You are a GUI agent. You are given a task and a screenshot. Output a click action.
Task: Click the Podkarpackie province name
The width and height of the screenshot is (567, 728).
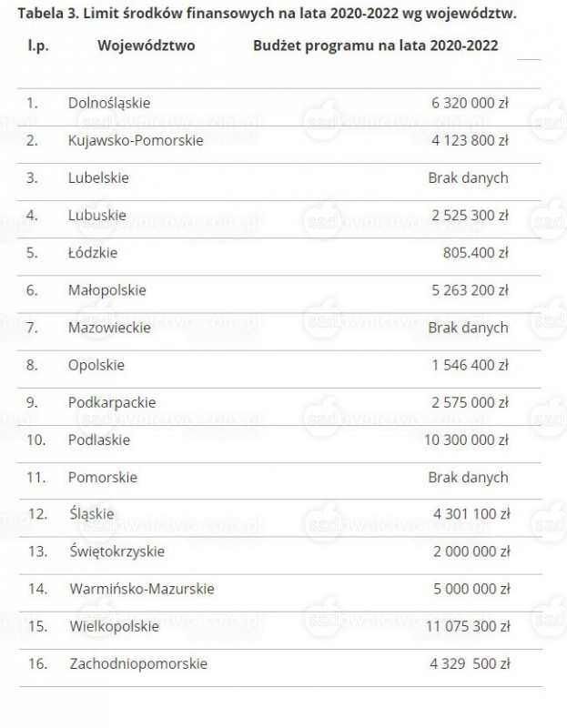(112, 403)
